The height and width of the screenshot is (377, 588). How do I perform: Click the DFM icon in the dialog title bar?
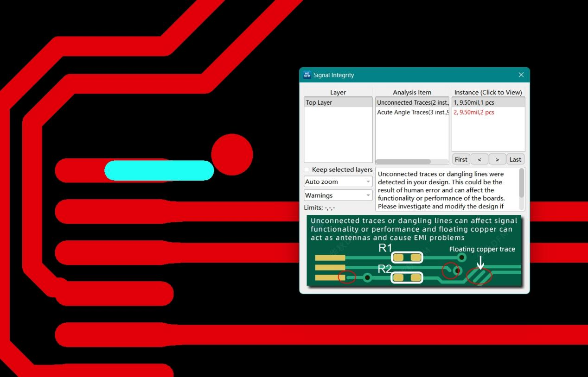307,75
